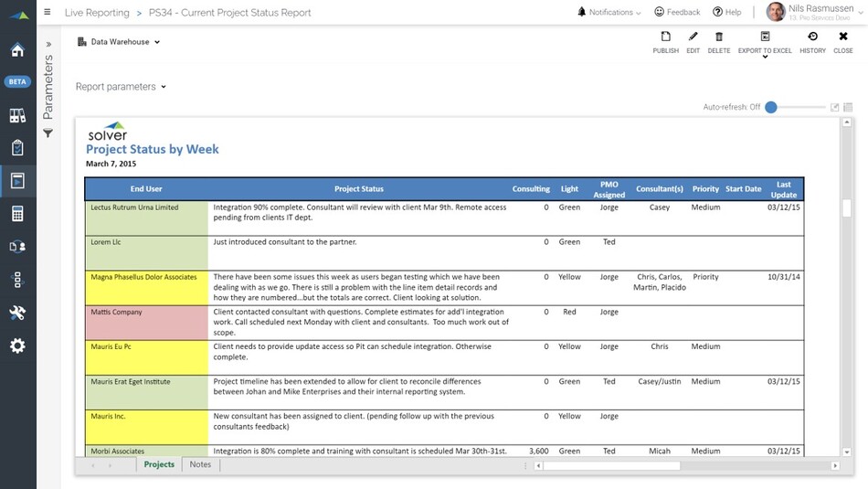Toggle the Auto-refresh switch
This screenshot has height=489, width=868.
tap(772, 107)
